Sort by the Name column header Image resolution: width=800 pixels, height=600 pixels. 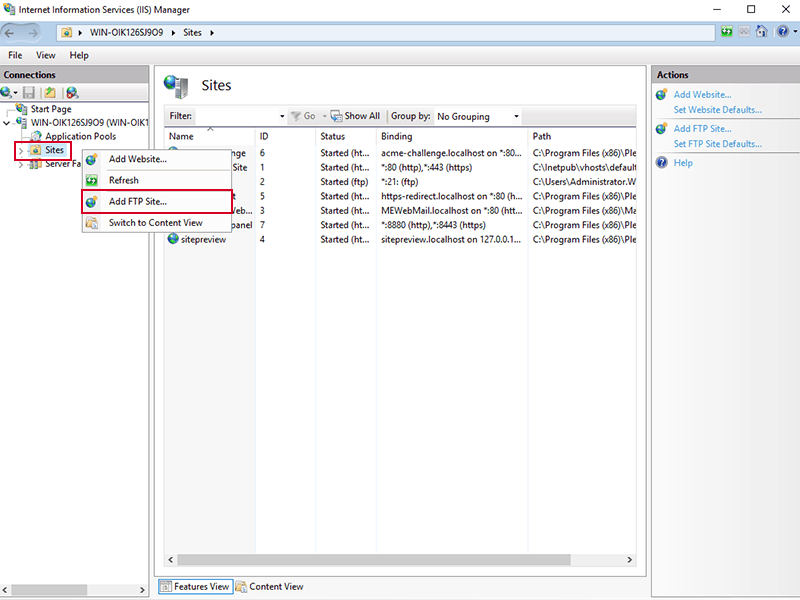tap(209, 136)
